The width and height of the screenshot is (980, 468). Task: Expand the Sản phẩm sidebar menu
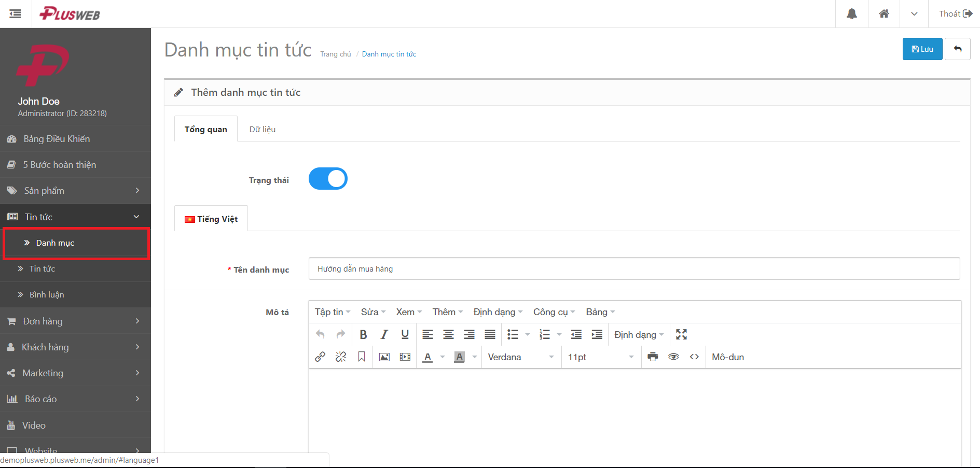click(x=75, y=191)
